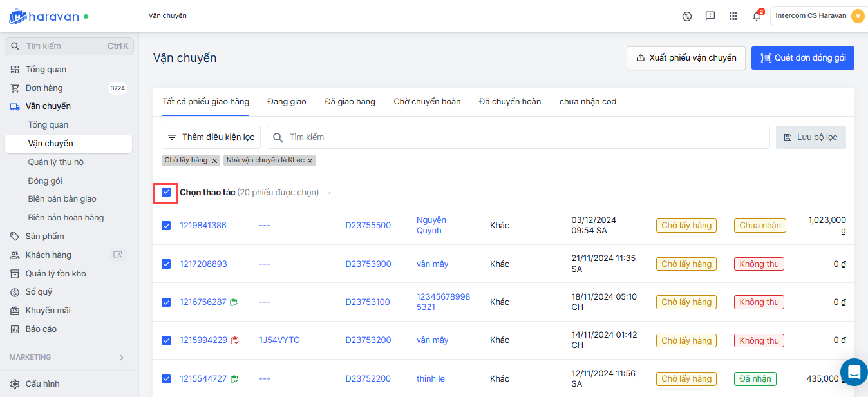Open the apps grid icon
This screenshot has width=868, height=397.
[733, 16]
